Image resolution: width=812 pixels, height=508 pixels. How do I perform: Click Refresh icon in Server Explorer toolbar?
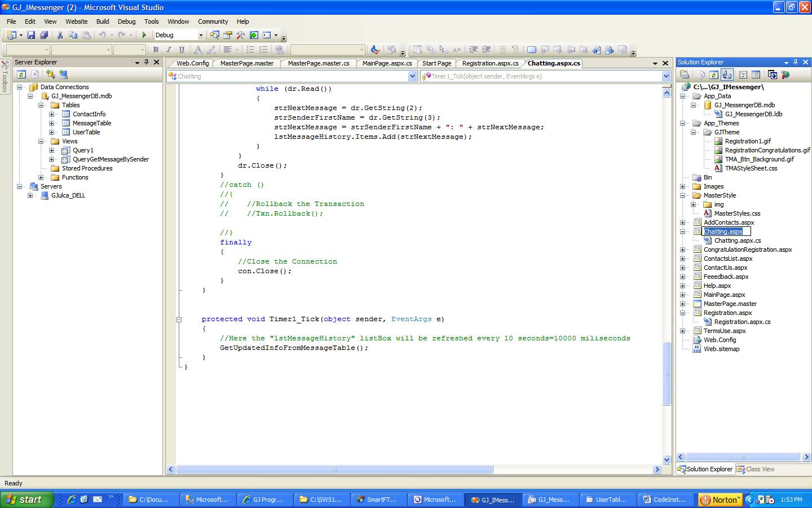click(x=21, y=75)
